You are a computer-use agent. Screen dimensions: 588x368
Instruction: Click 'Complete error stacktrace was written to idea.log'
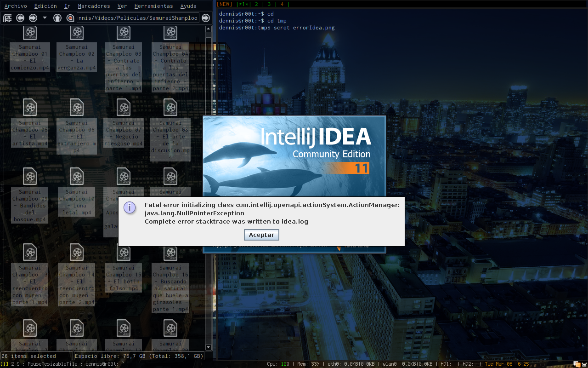(x=226, y=221)
